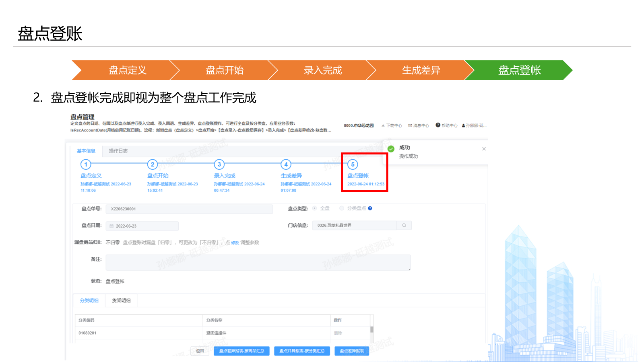Click the timestamp 2022-06-24 01:12:53

pyautogui.click(x=366, y=184)
